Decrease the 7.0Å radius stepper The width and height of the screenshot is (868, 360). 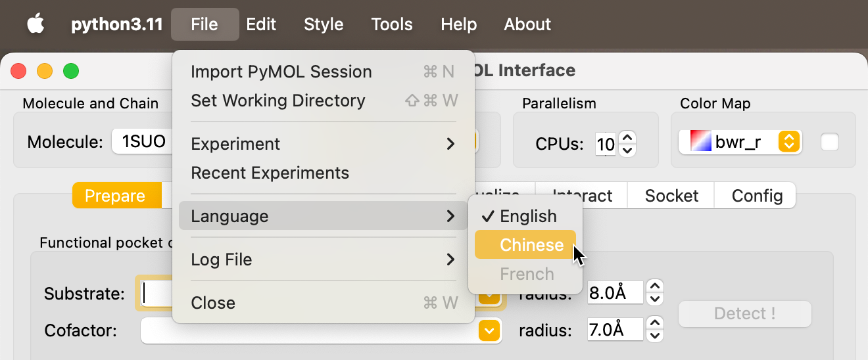(654, 336)
